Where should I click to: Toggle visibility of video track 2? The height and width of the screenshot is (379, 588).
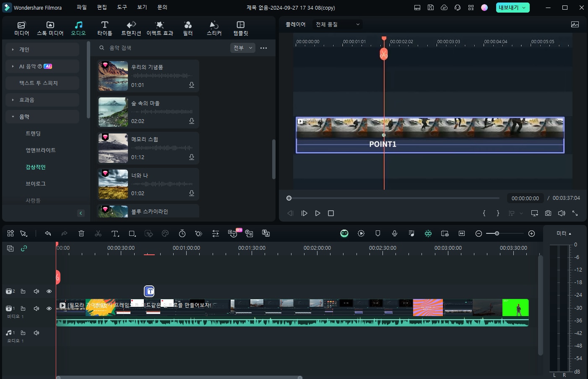[x=49, y=291]
